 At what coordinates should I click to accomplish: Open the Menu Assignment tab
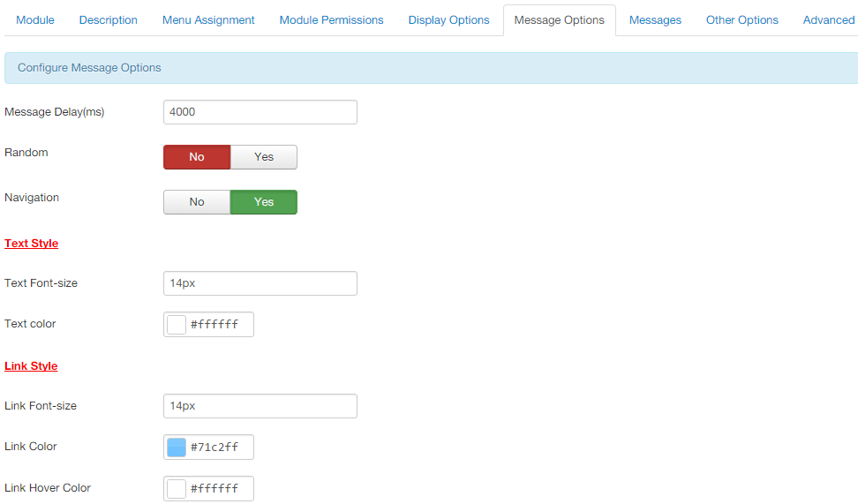coord(208,20)
